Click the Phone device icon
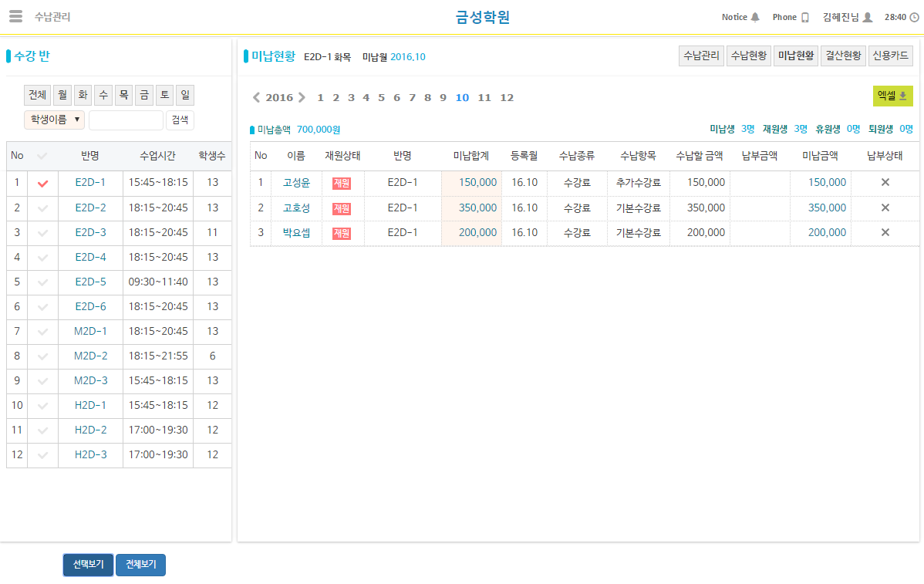 (x=805, y=17)
